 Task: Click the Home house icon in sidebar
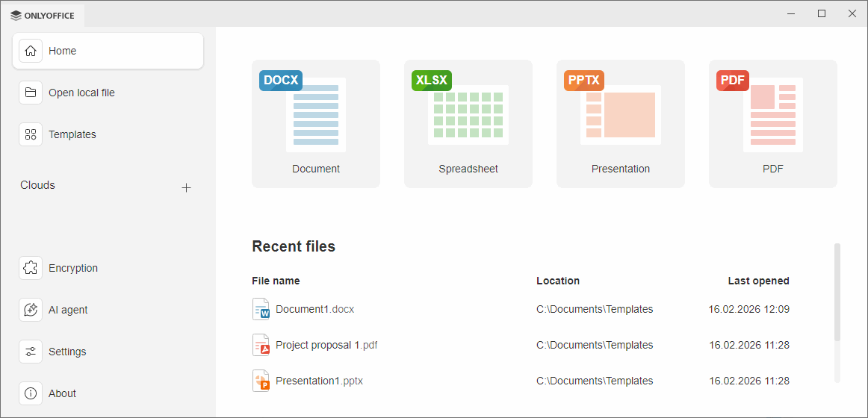tap(31, 51)
